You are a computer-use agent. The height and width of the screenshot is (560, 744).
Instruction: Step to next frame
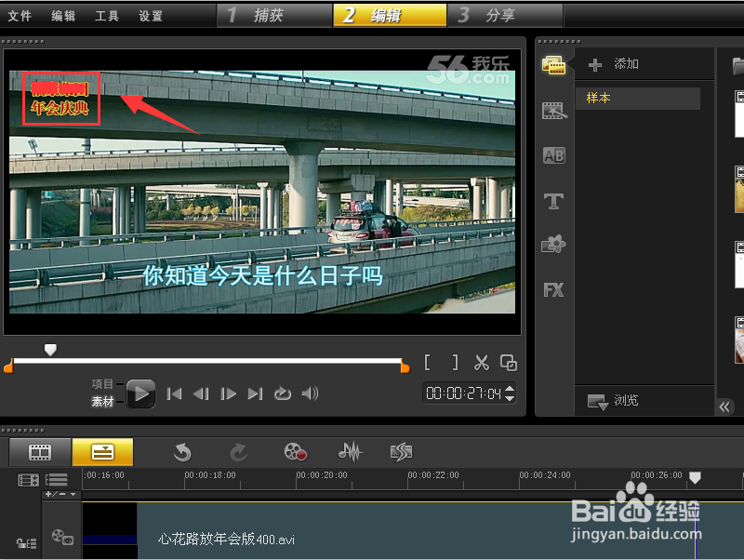tap(228, 393)
